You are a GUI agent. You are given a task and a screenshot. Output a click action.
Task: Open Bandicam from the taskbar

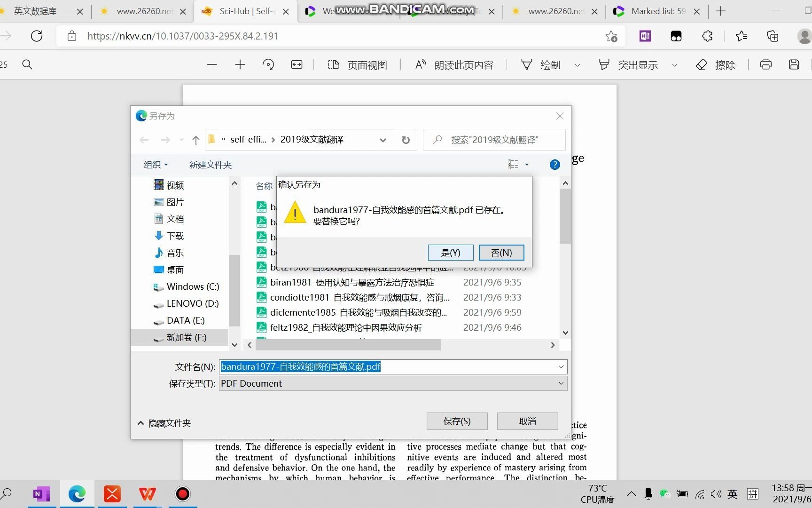pos(182,494)
